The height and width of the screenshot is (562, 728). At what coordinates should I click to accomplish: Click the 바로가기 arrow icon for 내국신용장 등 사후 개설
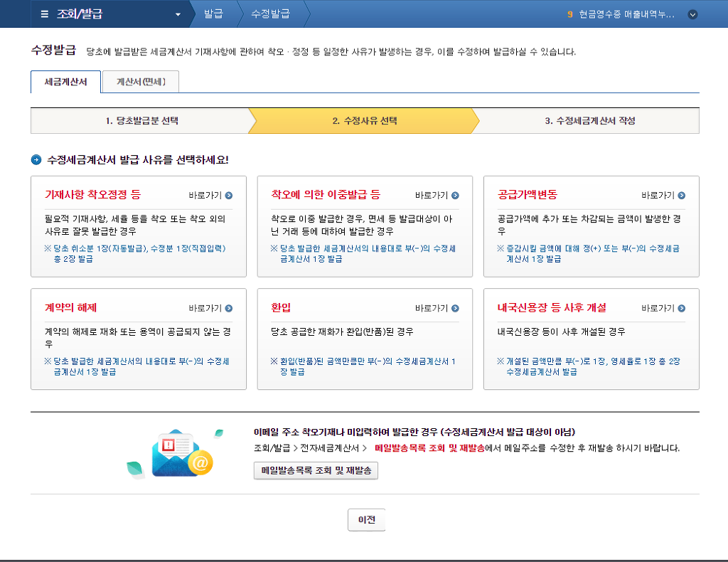[x=682, y=309]
